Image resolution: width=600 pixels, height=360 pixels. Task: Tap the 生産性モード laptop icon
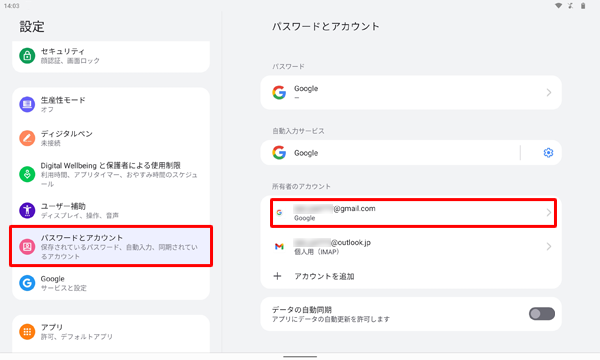27,104
